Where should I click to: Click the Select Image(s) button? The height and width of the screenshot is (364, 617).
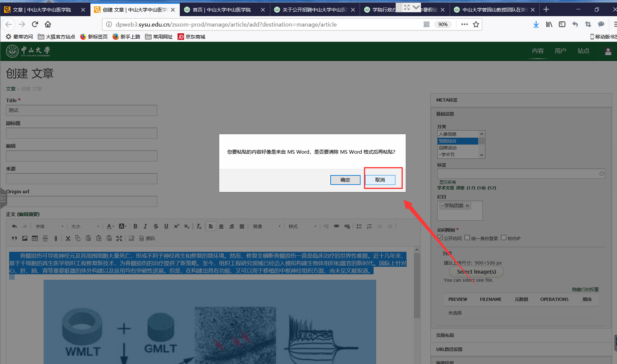pyautogui.click(x=476, y=272)
